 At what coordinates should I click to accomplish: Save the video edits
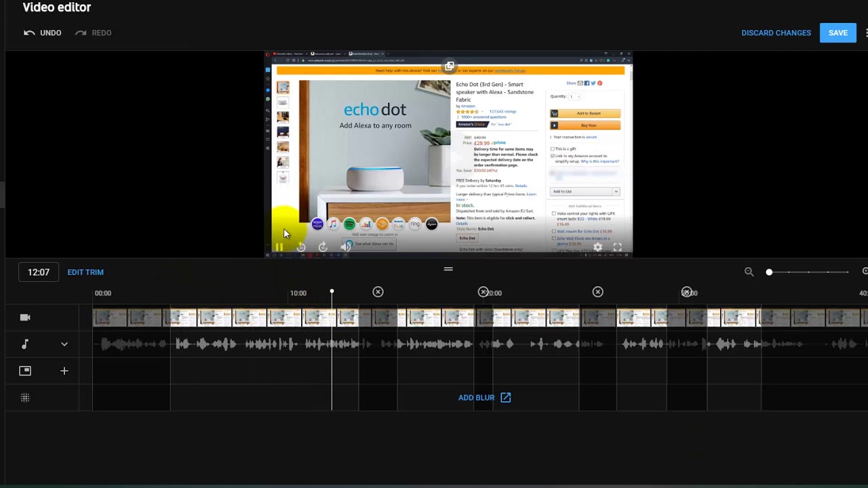click(x=837, y=33)
